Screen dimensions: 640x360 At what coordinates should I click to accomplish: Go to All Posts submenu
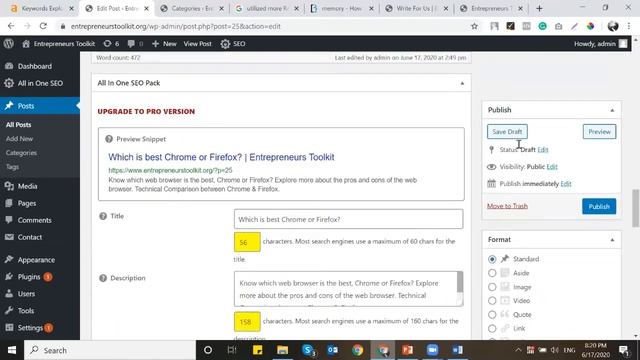(x=18, y=125)
